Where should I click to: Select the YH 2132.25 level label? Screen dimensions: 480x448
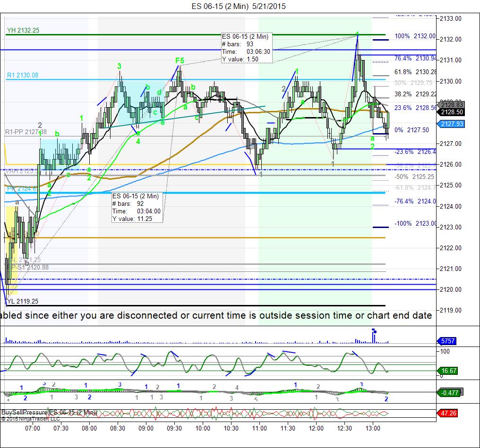23,30
